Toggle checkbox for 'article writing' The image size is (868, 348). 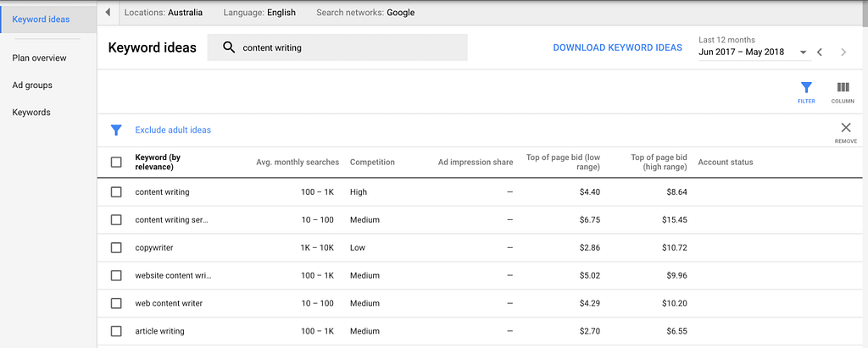tap(116, 331)
